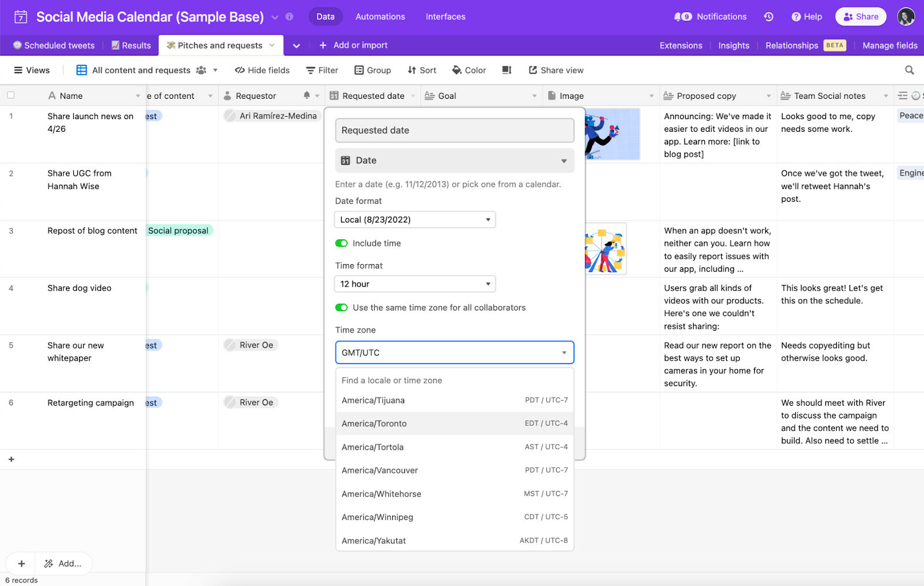Select America/Whitehorse time zone
The width and height of the screenshot is (924, 586).
454,494
